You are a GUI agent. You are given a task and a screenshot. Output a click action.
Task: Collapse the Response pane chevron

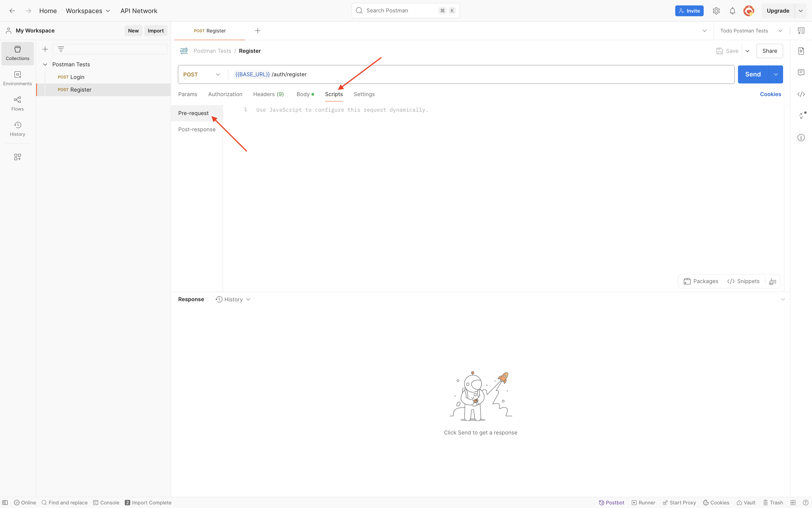783,299
